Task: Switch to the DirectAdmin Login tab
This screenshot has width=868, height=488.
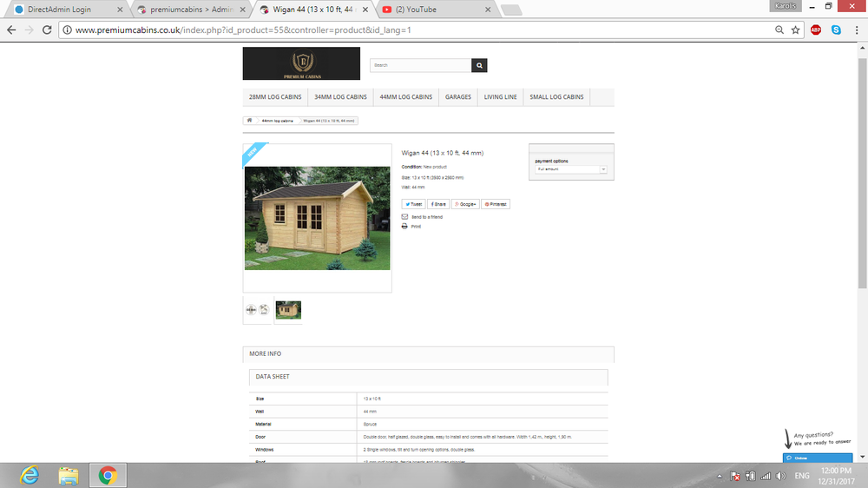Action: click(68, 10)
